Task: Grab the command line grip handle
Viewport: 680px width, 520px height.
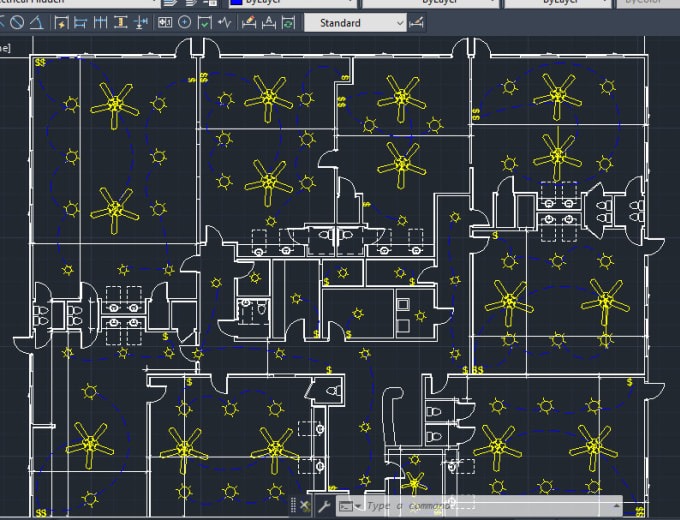Action: pos(294,505)
